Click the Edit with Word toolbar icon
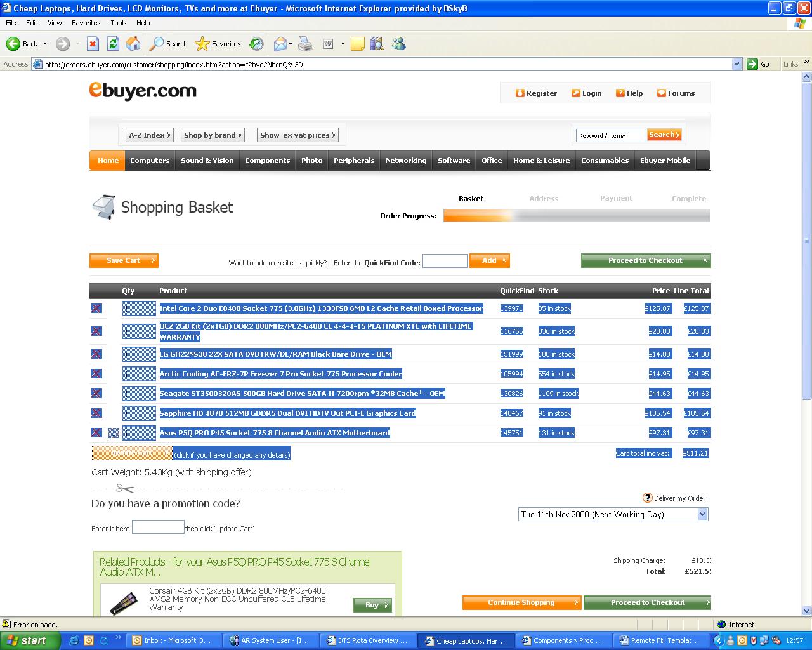 click(328, 44)
